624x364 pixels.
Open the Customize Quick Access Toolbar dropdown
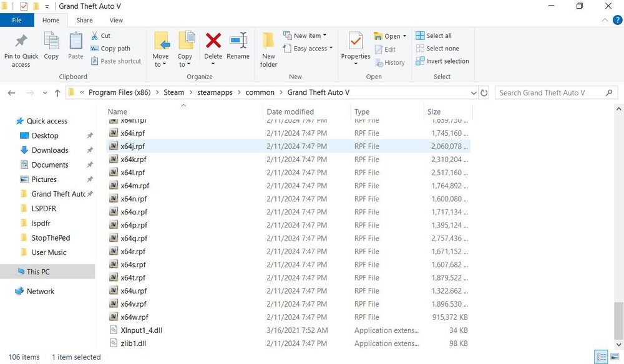[x=47, y=6]
